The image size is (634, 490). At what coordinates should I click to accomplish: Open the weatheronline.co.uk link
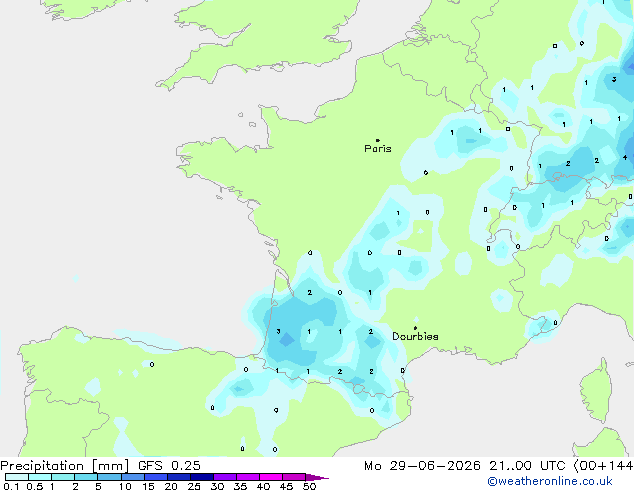click(x=550, y=481)
